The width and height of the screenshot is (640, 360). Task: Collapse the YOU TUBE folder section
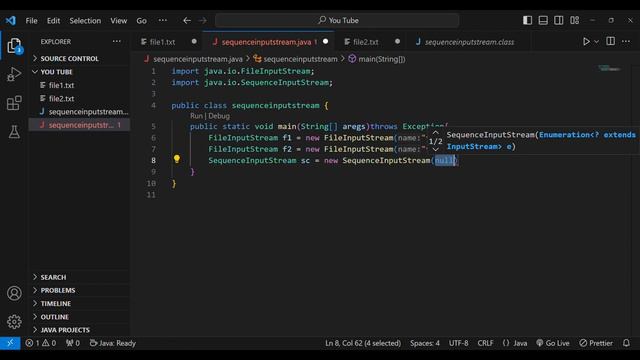[80, 72]
